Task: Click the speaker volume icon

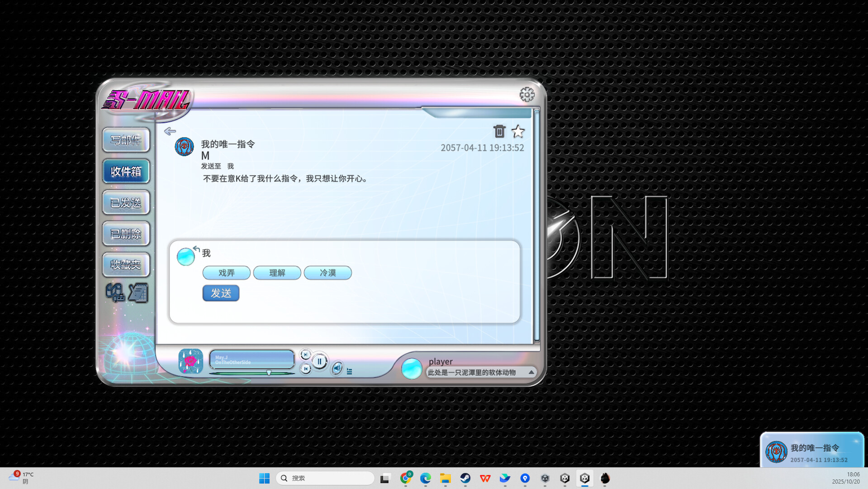Action: coord(337,368)
